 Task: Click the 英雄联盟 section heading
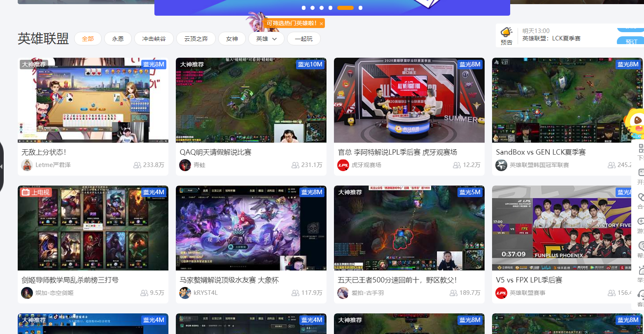43,39
